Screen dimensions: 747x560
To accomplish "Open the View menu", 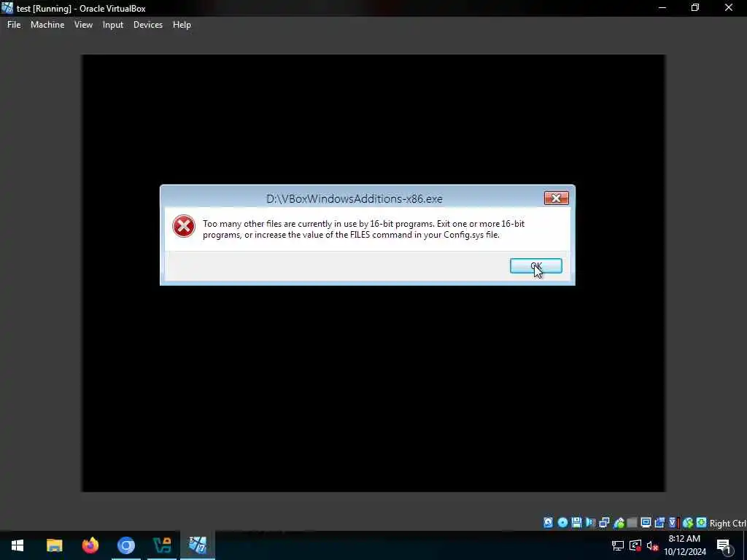I will pyautogui.click(x=83, y=25).
